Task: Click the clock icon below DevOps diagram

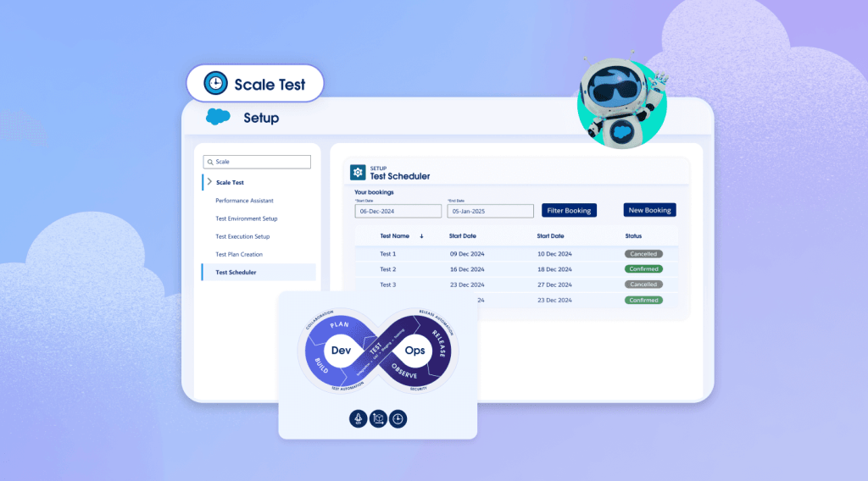Action: tap(398, 419)
